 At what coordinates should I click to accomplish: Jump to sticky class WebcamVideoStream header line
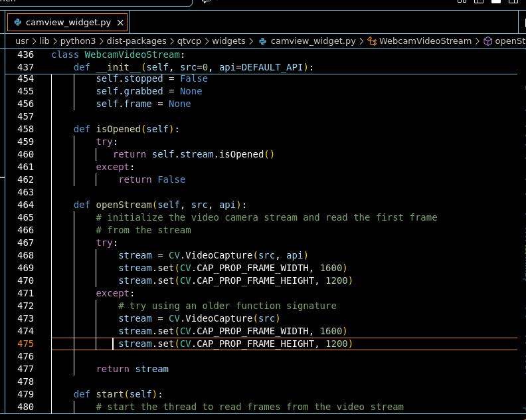pos(118,54)
